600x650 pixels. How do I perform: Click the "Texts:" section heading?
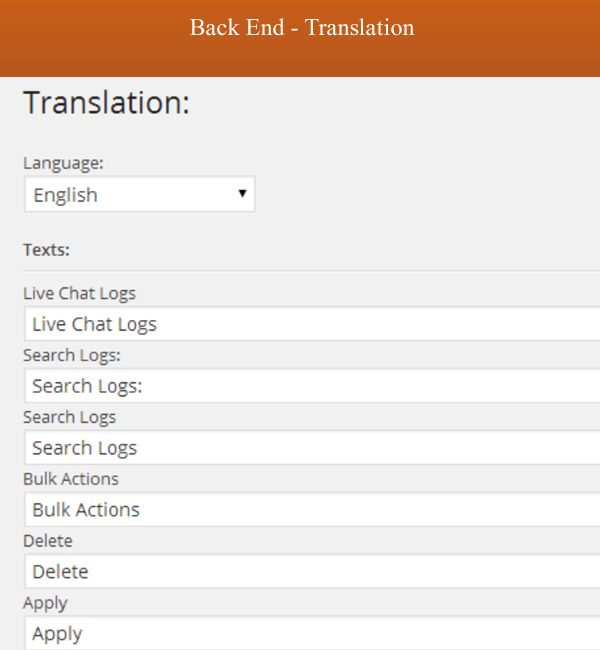pyautogui.click(x=46, y=250)
